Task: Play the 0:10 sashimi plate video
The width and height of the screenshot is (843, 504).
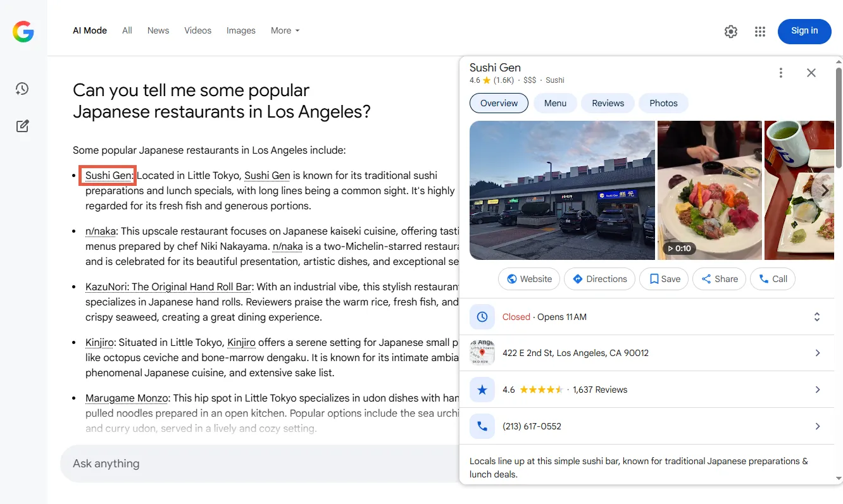Action: coord(709,190)
